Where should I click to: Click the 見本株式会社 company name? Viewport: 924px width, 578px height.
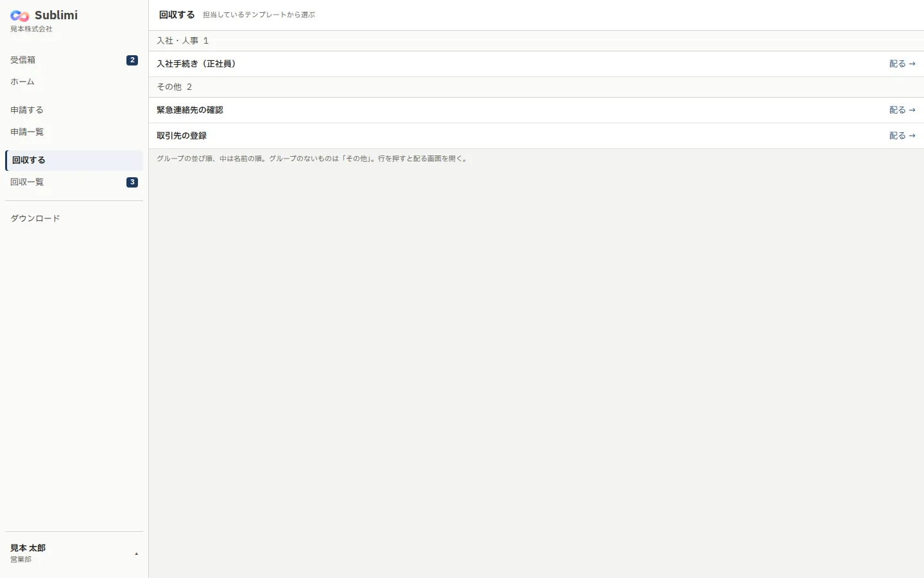pyautogui.click(x=31, y=29)
